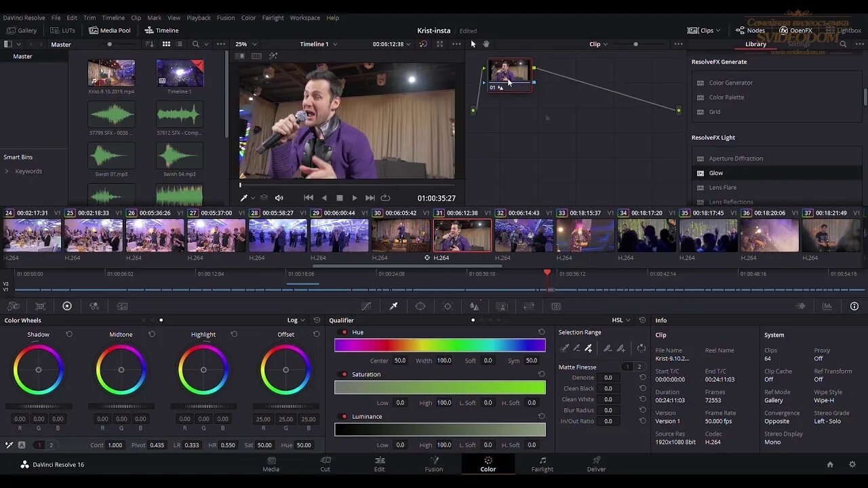Expand the Keywords smart bin

[7, 171]
